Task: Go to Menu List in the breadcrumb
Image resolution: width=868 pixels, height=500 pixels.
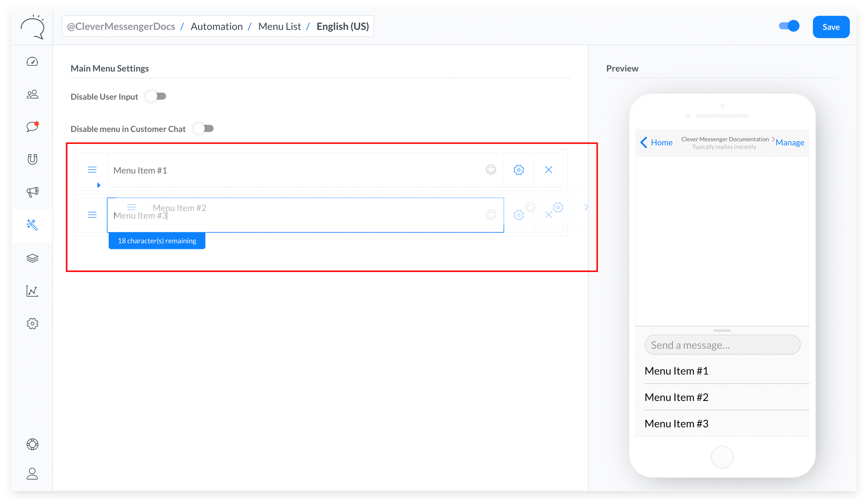Action: tap(279, 26)
